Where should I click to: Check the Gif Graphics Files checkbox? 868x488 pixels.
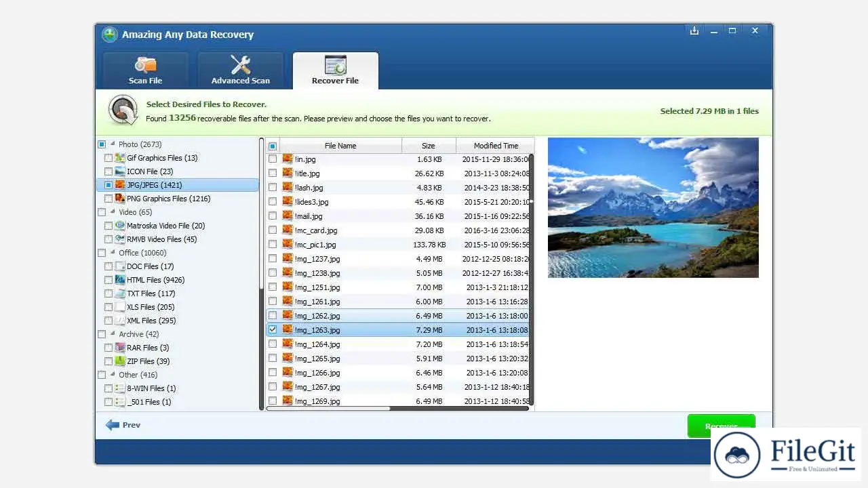[108, 158]
